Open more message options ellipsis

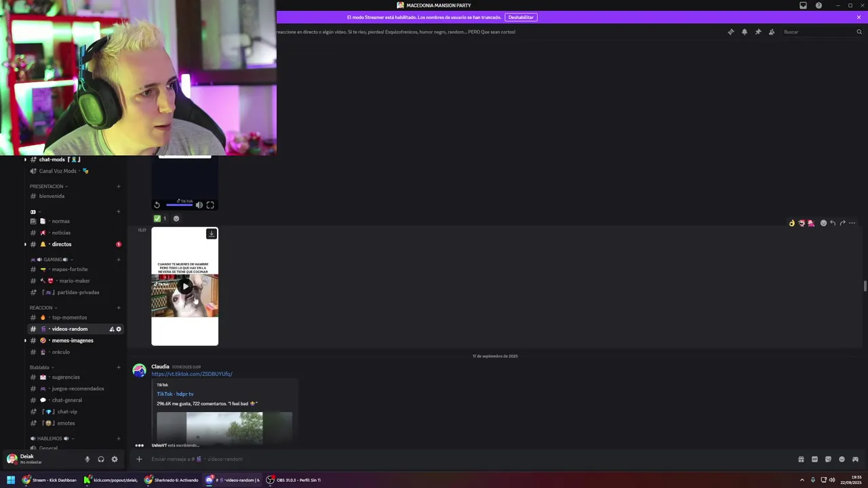click(852, 223)
